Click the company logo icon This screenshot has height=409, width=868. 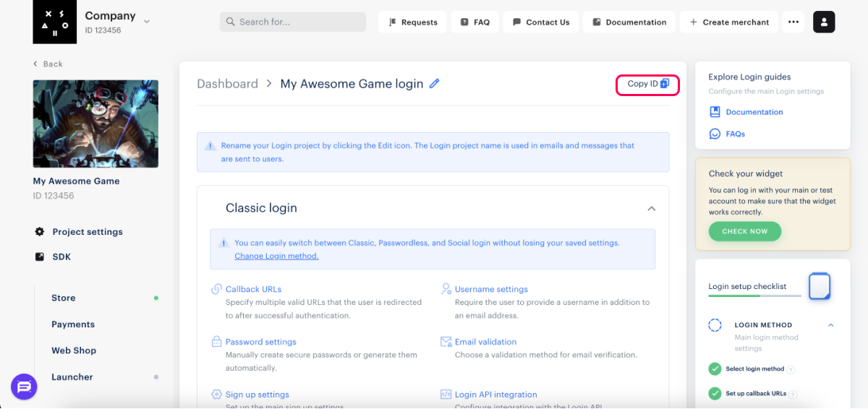pyautogui.click(x=54, y=22)
